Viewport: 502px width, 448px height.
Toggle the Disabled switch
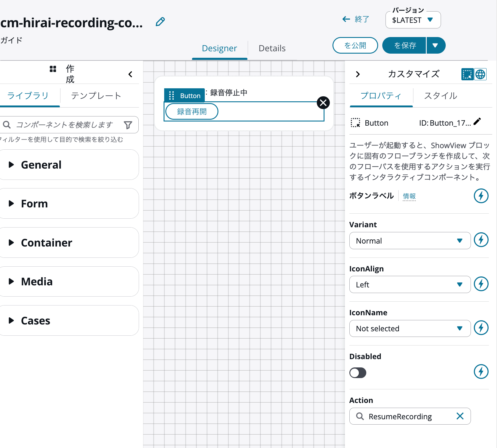click(x=358, y=373)
